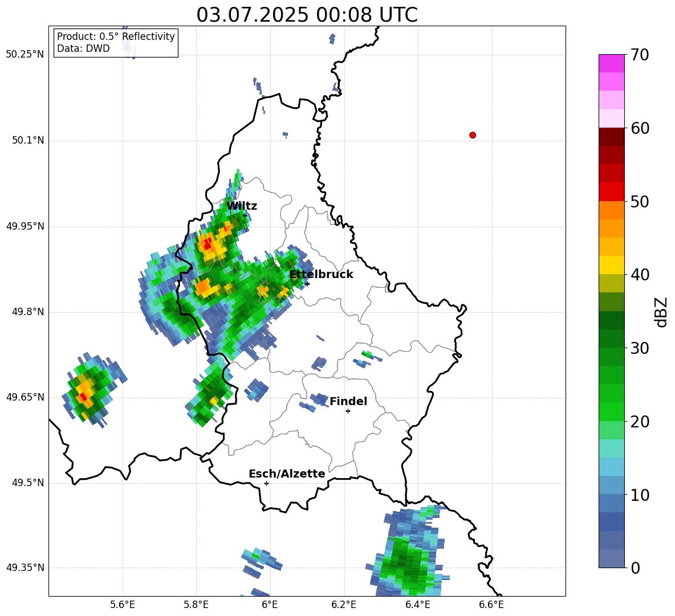Click the Wiltz city label
675x616 pixels.
point(242,206)
